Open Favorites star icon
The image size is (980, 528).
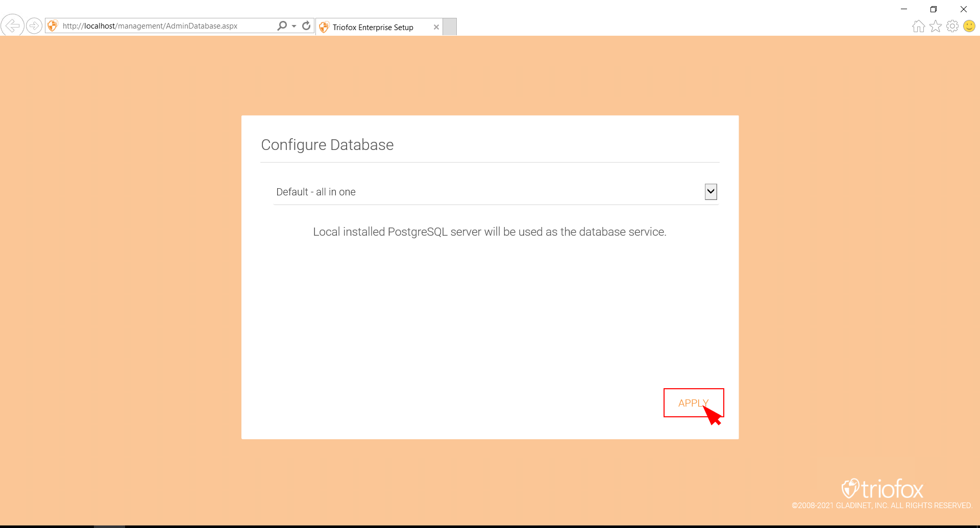pos(935,26)
